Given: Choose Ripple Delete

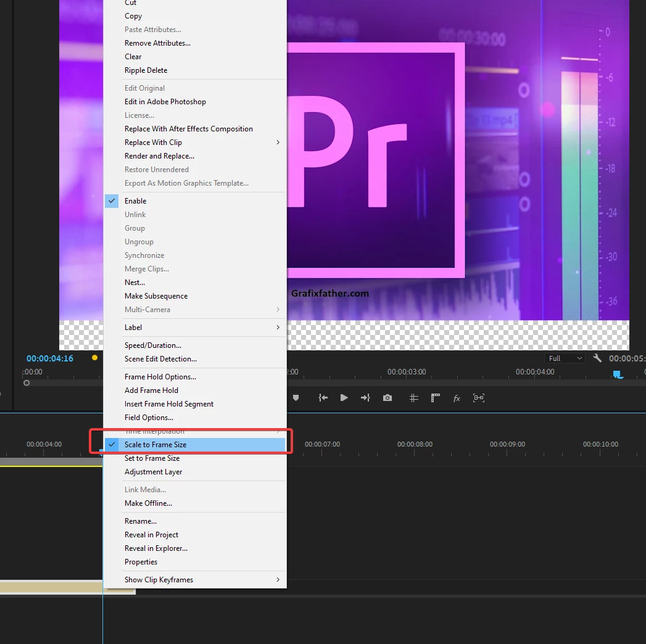Looking at the screenshot, I should [195, 70].
